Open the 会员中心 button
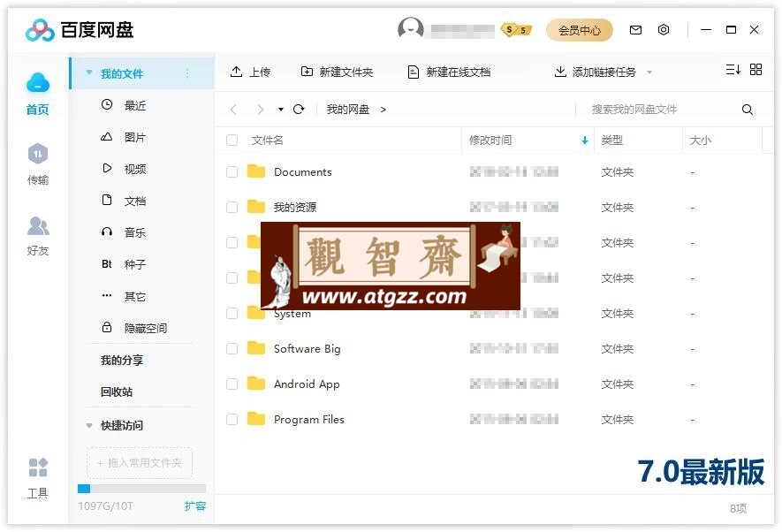 tap(580, 30)
